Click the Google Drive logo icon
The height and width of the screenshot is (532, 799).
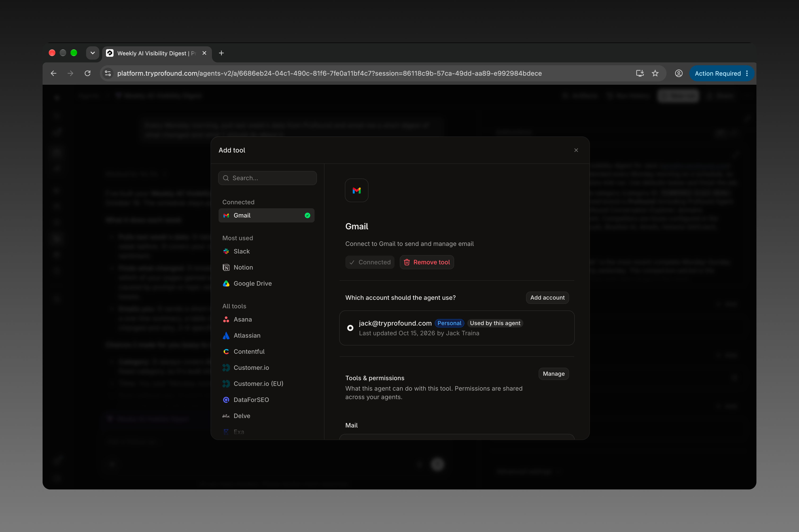pos(226,283)
